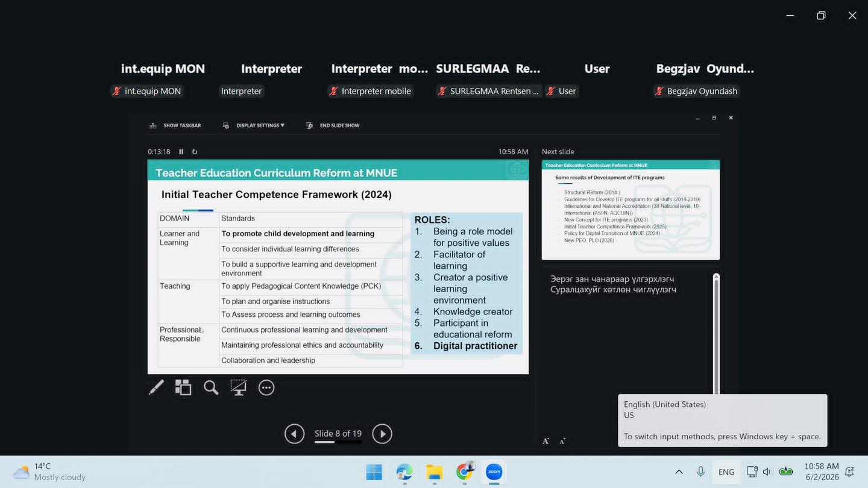
Task: Advance to the next slide arrow
Action: pos(382,434)
